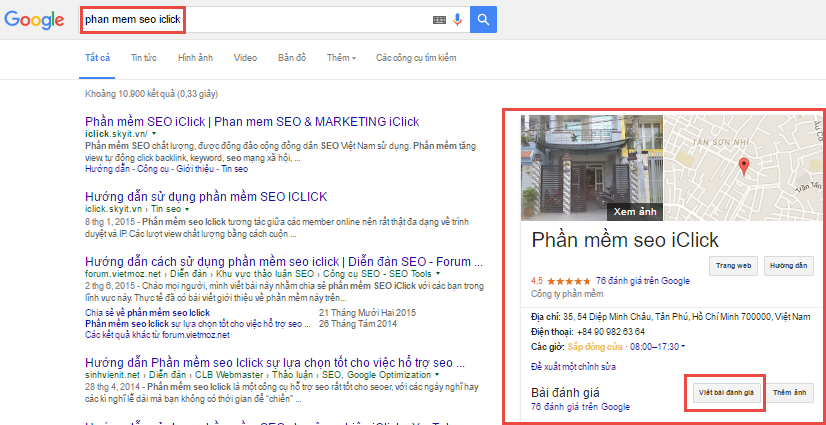This screenshot has height=425, width=826.
Task: Click the Viết bài đánh giá button
Action: coord(726,393)
